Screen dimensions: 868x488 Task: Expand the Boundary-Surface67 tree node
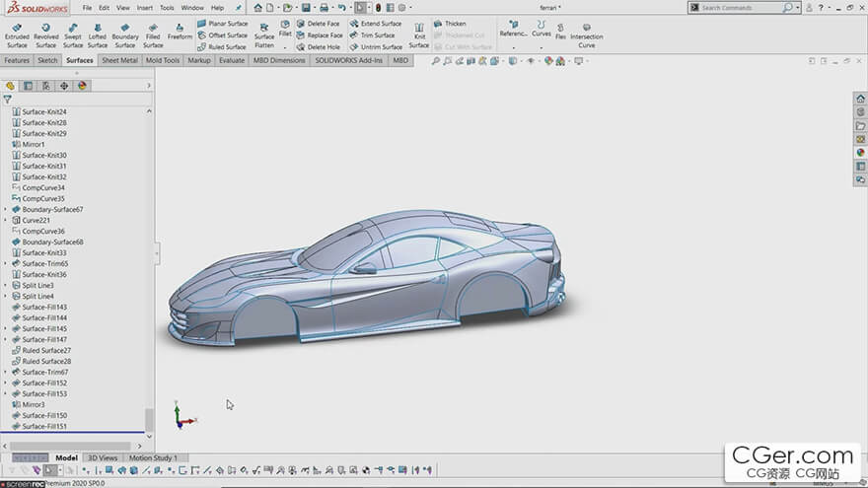[6, 209]
